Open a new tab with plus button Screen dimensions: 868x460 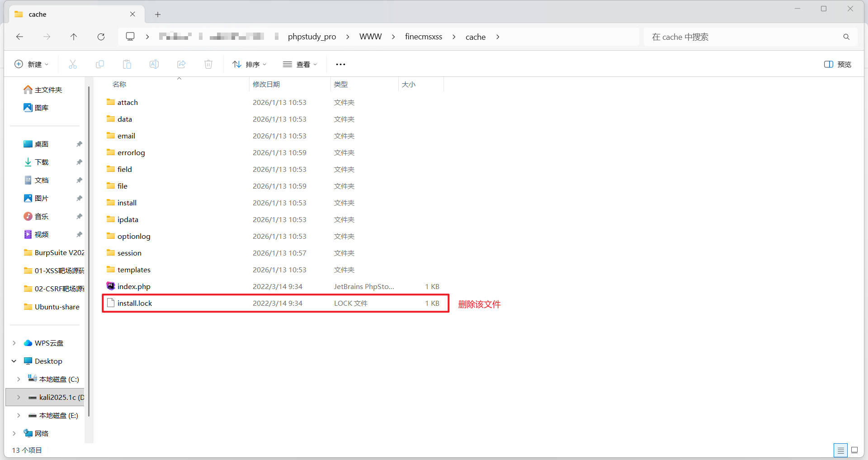coord(158,14)
